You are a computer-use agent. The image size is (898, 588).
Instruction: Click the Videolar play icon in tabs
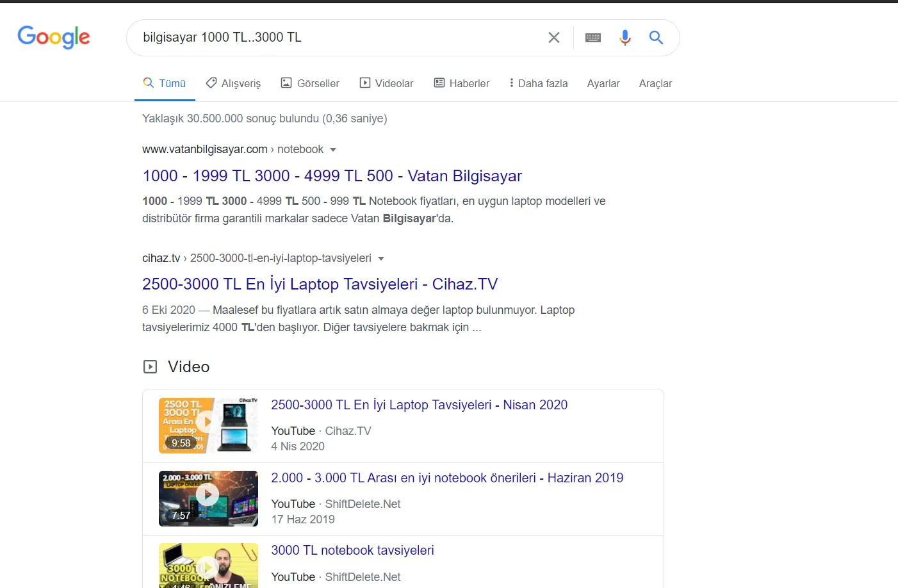coord(365,83)
